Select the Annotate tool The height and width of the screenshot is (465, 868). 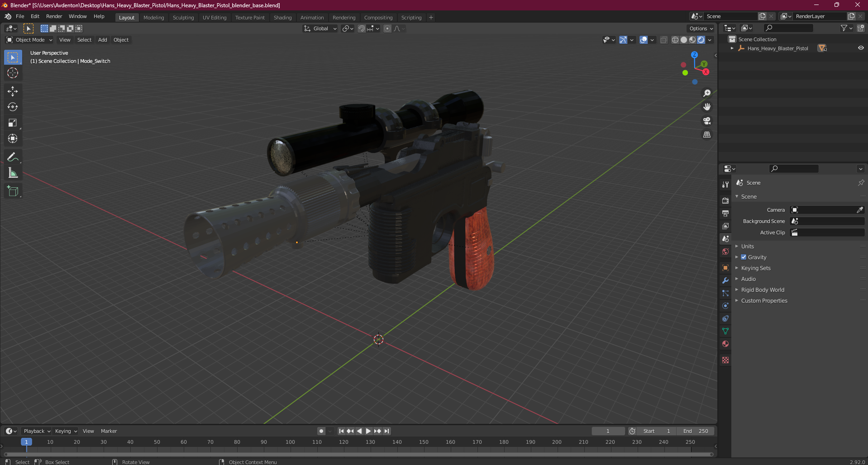(13, 157)
